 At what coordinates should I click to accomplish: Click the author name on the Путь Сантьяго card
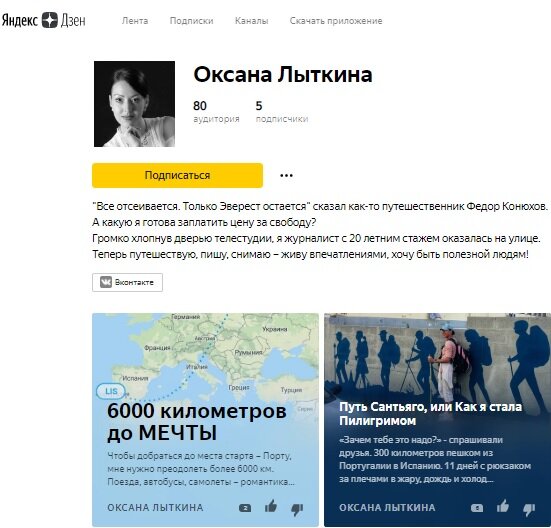point(387,508)
